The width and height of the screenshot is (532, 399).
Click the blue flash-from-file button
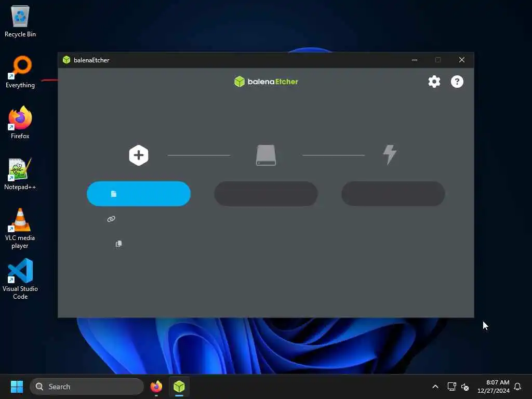139,194
